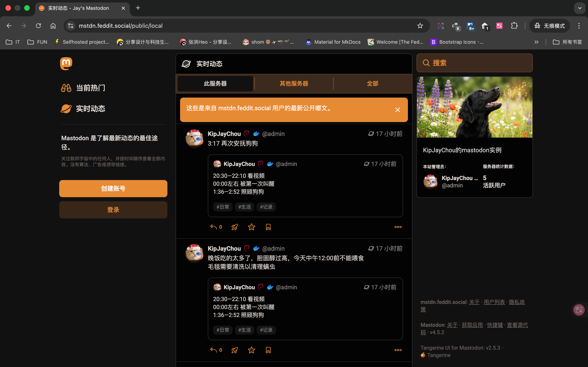Click the reply icon on first post
Screen dimensions: 588x367
click(x=213, y=227)
